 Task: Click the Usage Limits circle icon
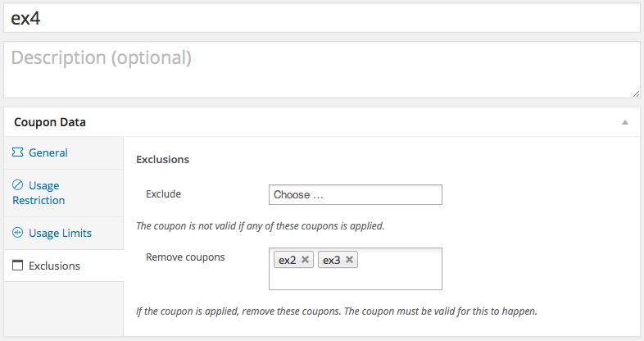pos(18,233)
